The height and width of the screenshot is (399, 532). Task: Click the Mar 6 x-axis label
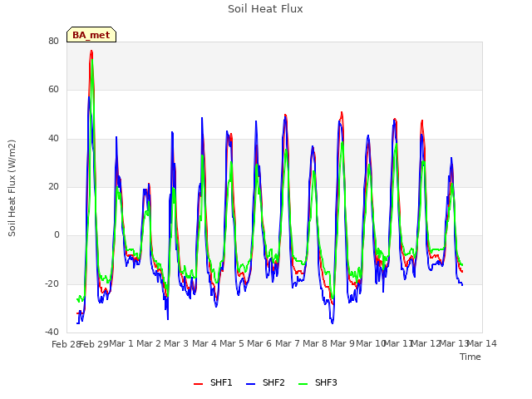tap(259, 343)
